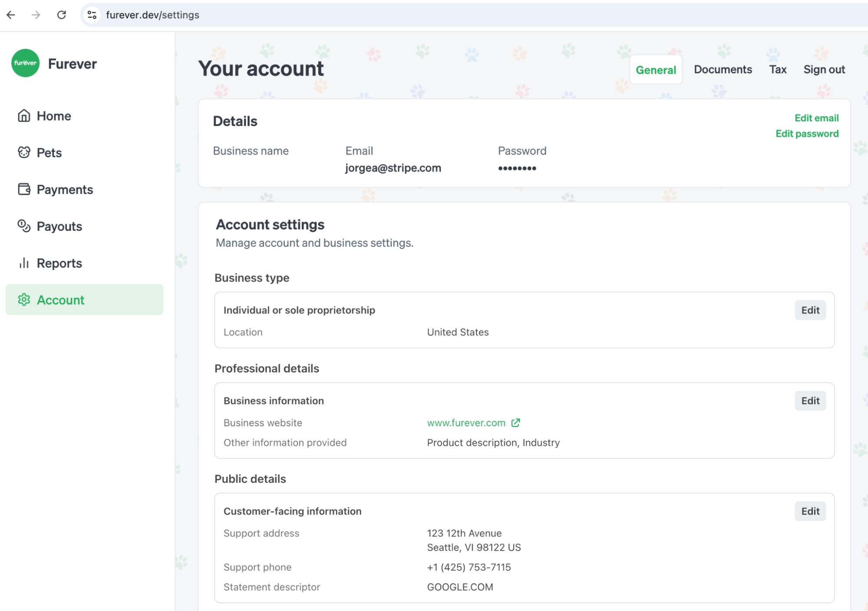Click the Home house icon
This screenshot has width=868, height=611.
[x=24, y=116]
